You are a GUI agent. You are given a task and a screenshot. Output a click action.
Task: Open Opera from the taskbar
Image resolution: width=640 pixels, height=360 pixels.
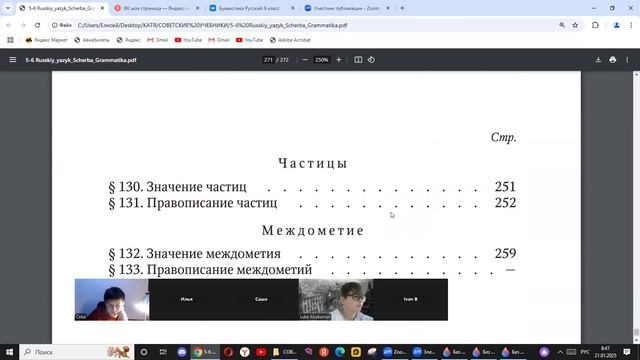pyautogui.click(x=228, y=352)
